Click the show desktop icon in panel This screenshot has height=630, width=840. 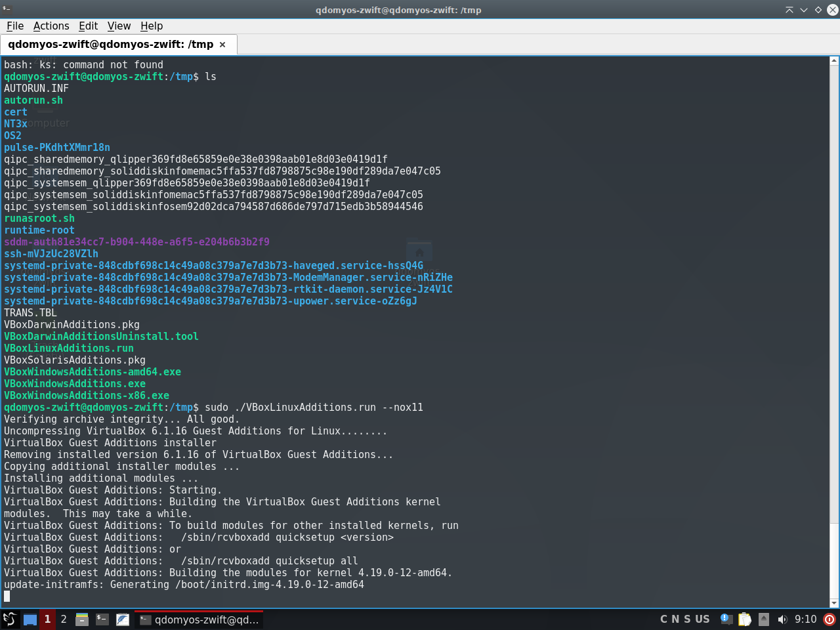tap(30, 619)
